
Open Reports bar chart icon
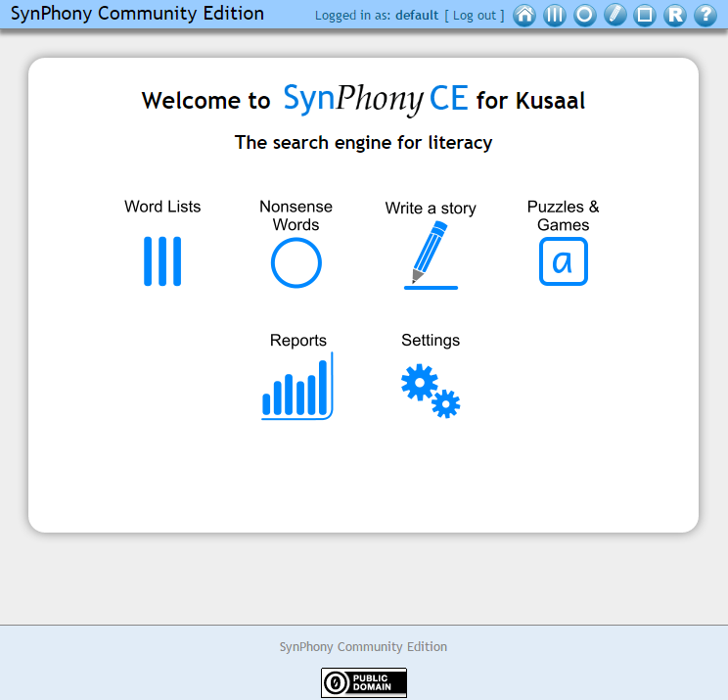click(x=297, y=386)
